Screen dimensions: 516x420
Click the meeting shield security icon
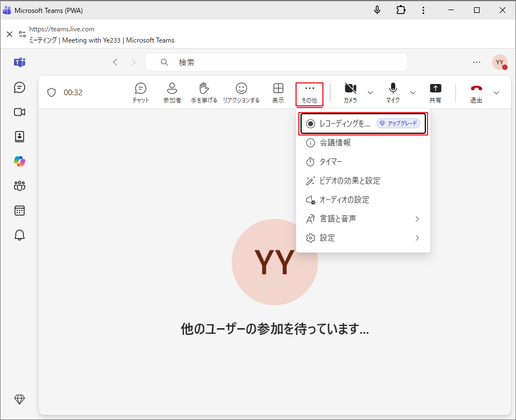(51, 92)
